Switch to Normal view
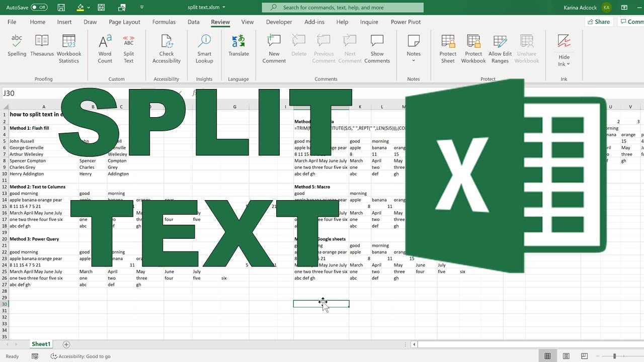This screenshot has width=644, height=362. [547, 356]
